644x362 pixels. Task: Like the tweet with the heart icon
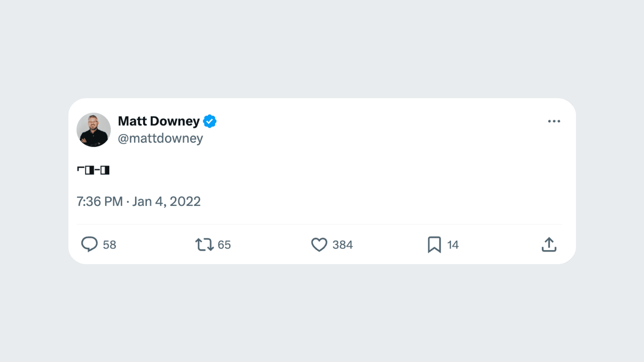tap(319, 244)
